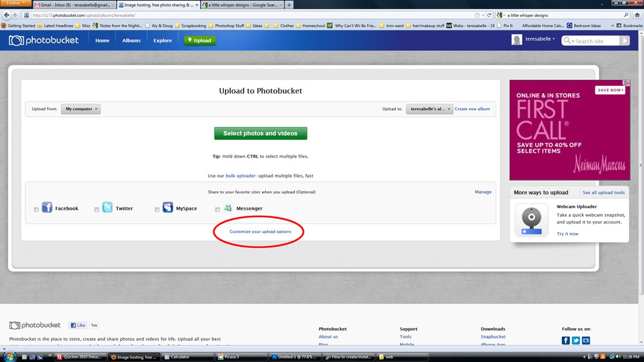
Task: Click the page vertical scrollbar
Action: (x=641, y=166)
